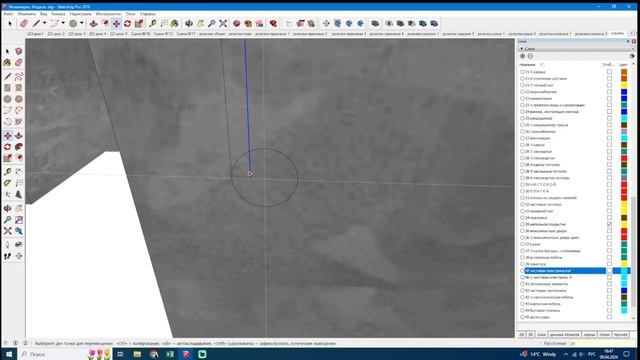
Task: Switch to the ДЗ дом 1 scene tab
Action: click(x=36, y=34)
